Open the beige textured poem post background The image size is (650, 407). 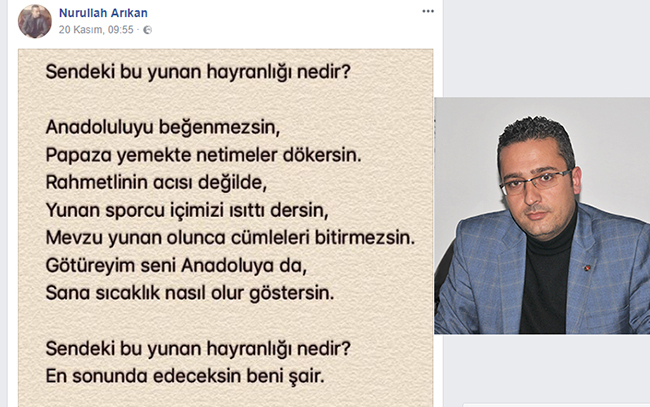click(226, 228)
